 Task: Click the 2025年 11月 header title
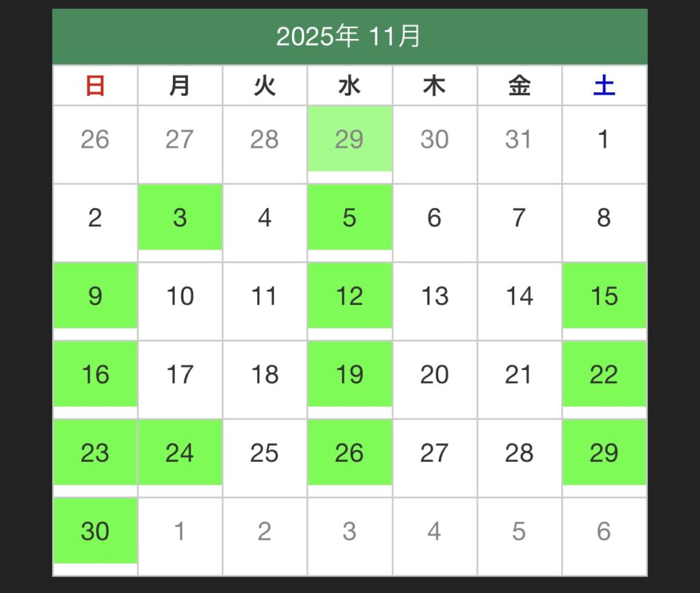coord(349,36)
